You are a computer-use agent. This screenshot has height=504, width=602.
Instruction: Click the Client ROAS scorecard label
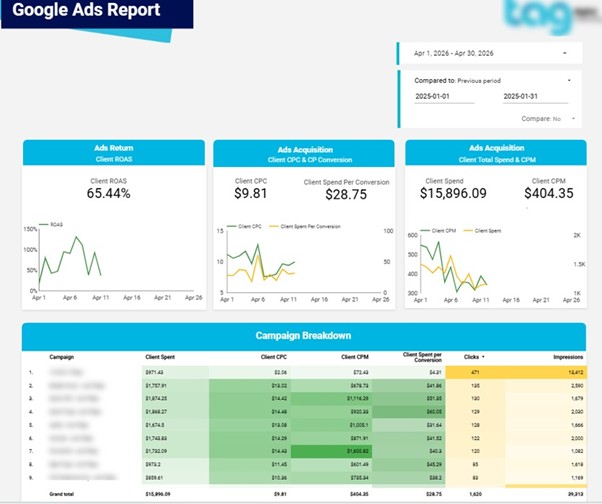tap(108, 181)
